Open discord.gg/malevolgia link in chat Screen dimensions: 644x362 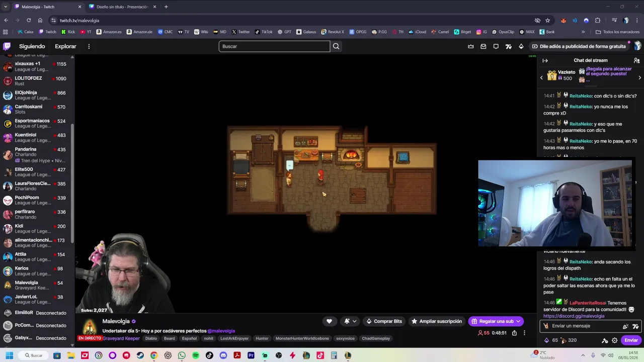pyautogui.click(x=574, y=316)
